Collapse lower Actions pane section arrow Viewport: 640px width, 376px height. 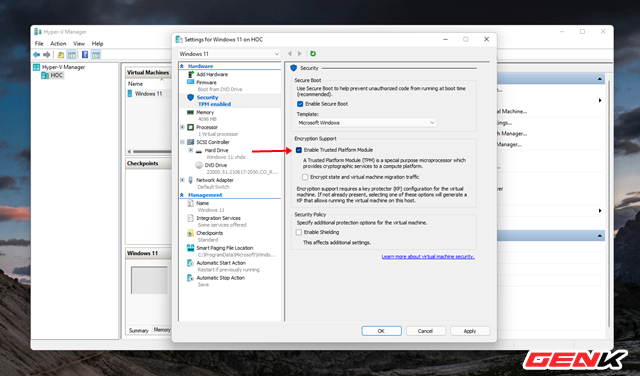(600, 236)
